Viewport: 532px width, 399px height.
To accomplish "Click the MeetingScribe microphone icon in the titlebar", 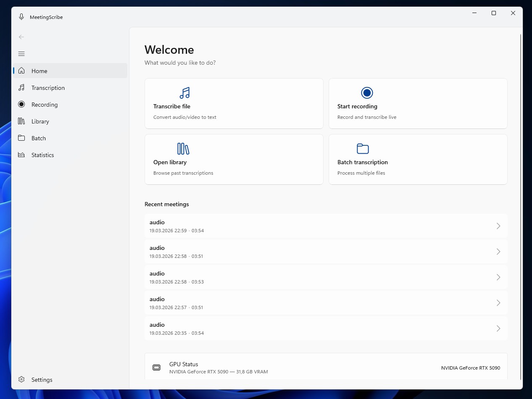I will [21, 16].
